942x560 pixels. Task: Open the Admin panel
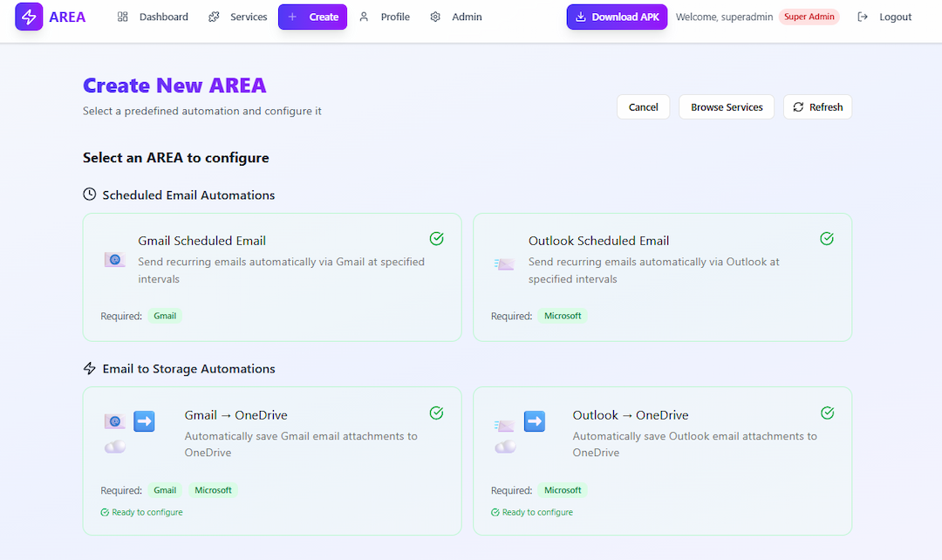(457, 17)
